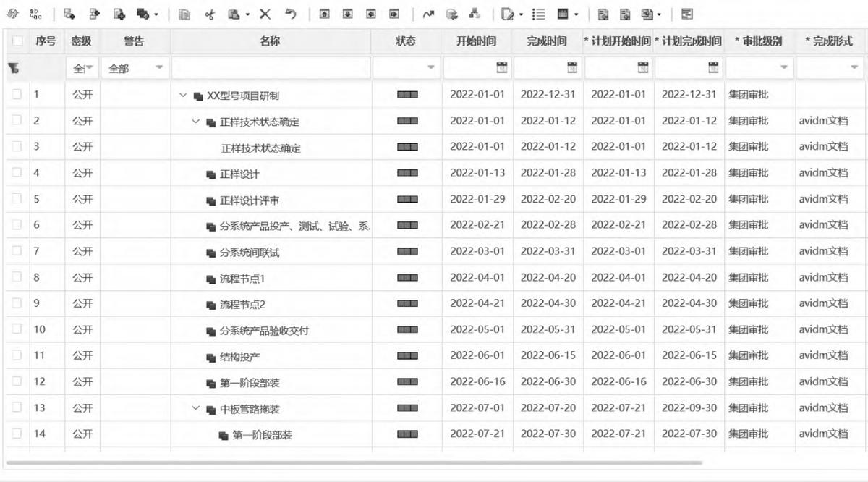The width and height of the screenshot is (868, 482).
Task: Open the paste icon dropdown arrow
Action: tap(247, 14)
